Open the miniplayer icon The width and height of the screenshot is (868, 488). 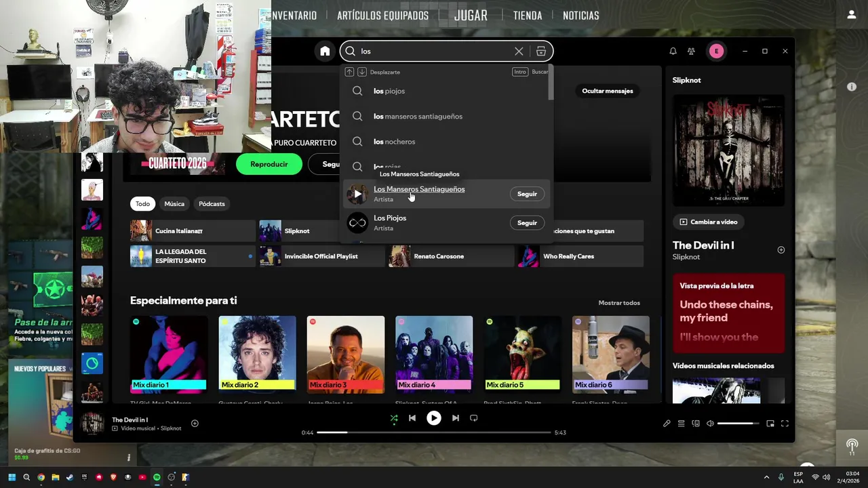(x=770, y=424)
